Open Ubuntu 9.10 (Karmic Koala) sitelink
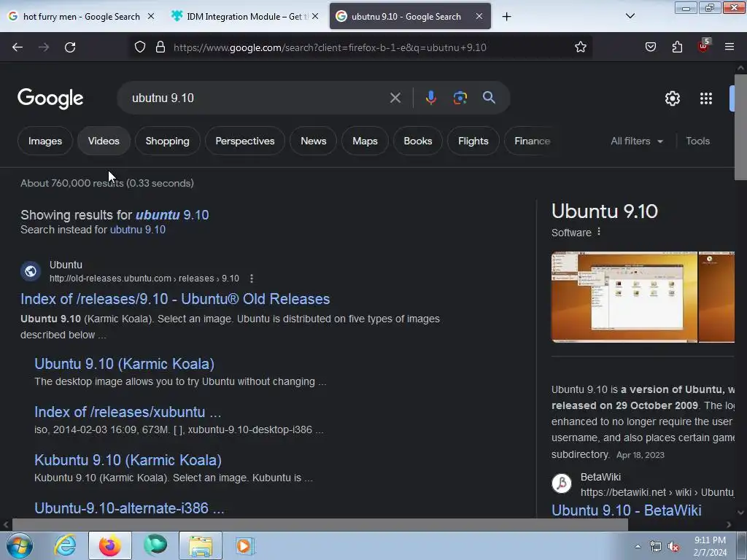Image resolution: width=747 pixels, height=560 pixels. (124, 364)
